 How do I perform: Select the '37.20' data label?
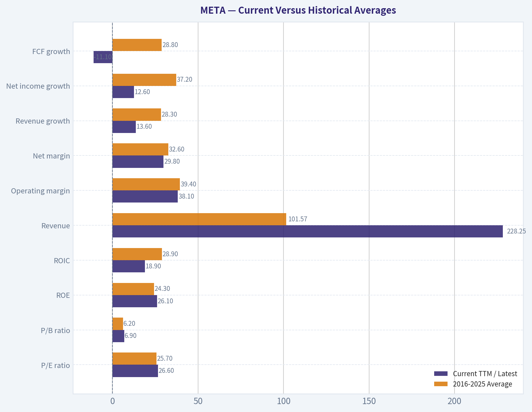(x=184, y=80)
